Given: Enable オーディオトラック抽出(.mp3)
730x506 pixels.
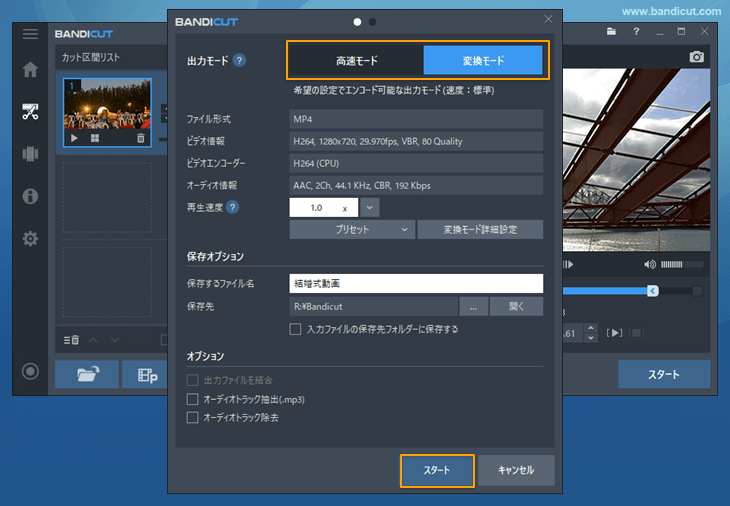Looking at the screenshot, I should click(x=192, y=399).
